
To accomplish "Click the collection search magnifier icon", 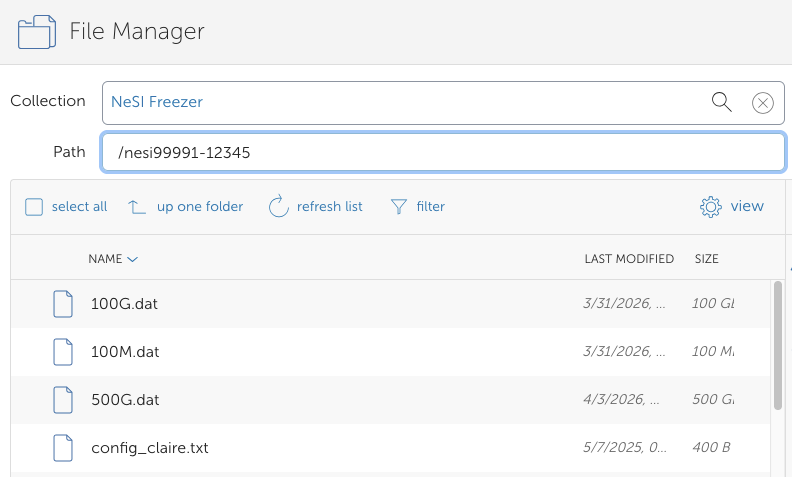I will [x=721, y=101].
